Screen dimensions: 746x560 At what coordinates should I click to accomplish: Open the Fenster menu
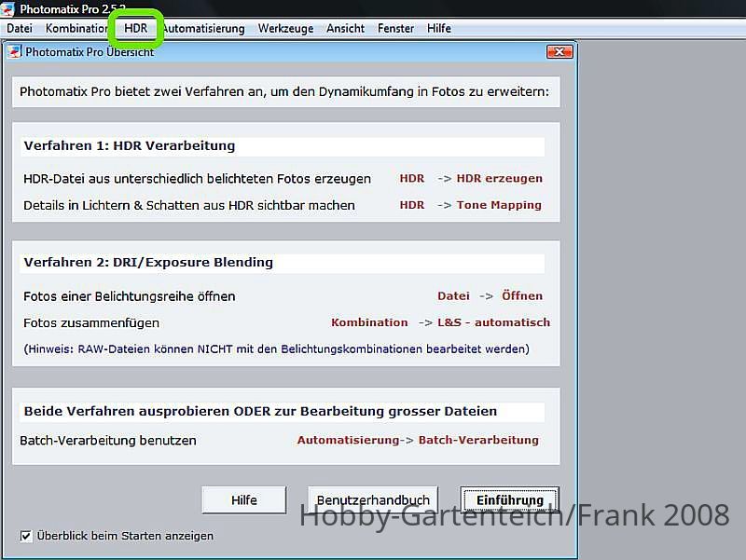(395, 29)
